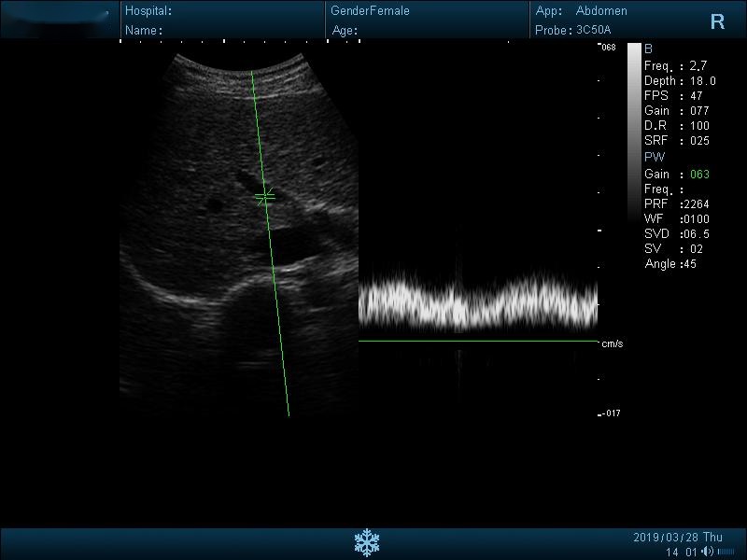747x560 pixels.
Task: Adjust the volume level bar
Action: (726, 553)
